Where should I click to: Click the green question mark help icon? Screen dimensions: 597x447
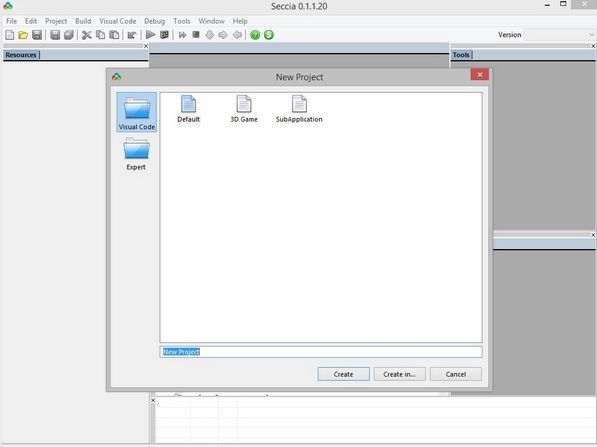[x=255, y=35]
